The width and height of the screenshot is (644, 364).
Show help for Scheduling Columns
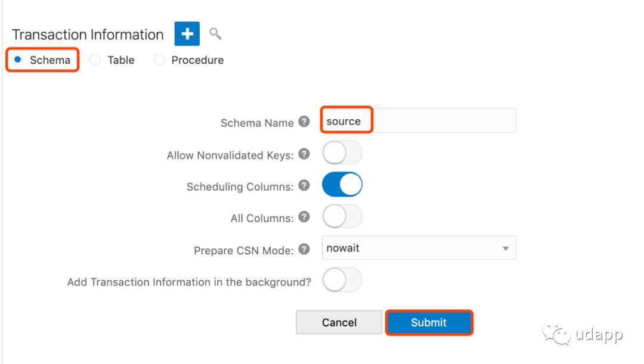(304, 185)
